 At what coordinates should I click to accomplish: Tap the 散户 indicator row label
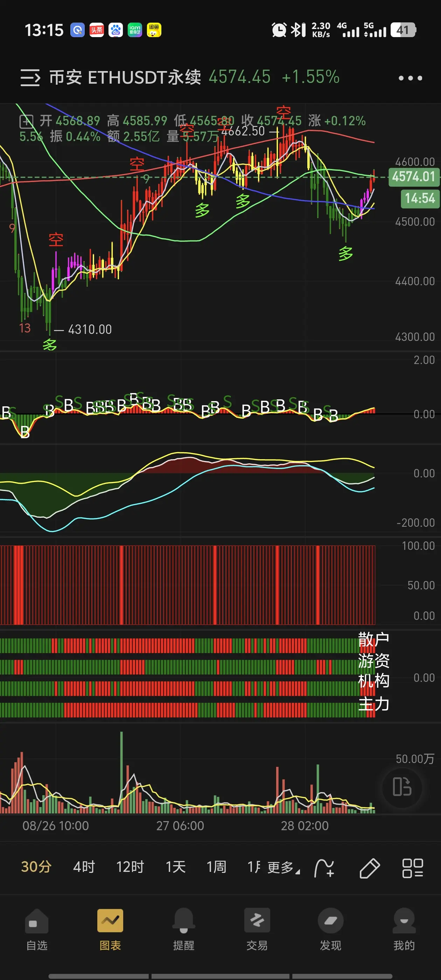[x=374, y=639]
